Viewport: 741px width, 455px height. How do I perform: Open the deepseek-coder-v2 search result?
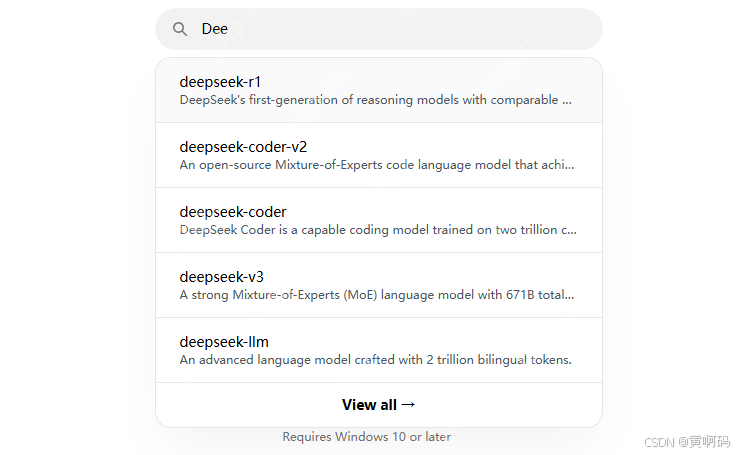379,155
